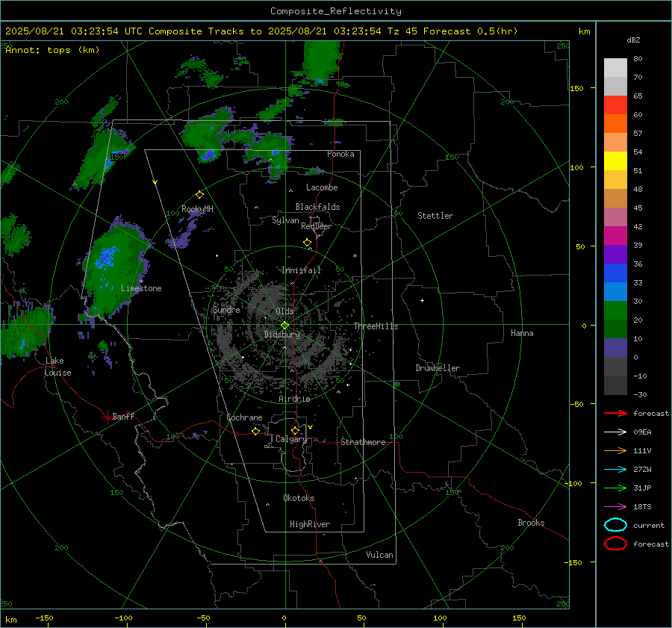The height and width of the screenshot is (628, 672).
Task: Click the Lacombe city label
Action: point(322,187)
